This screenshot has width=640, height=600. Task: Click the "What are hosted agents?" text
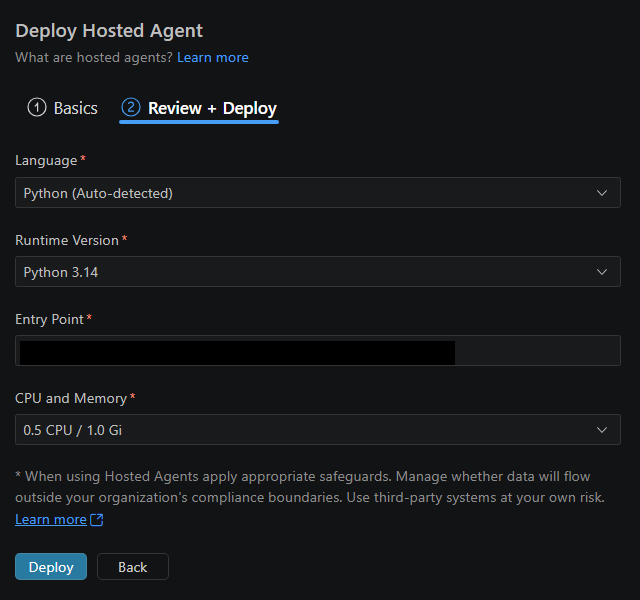click(94, 58)
